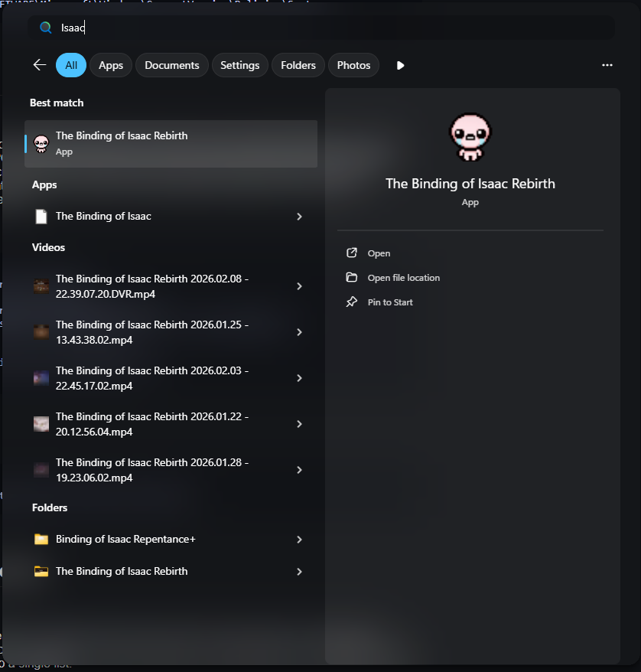641x672 pixels.
Task: Click The Binding of Isaac document icon
Action: (41, 217)
